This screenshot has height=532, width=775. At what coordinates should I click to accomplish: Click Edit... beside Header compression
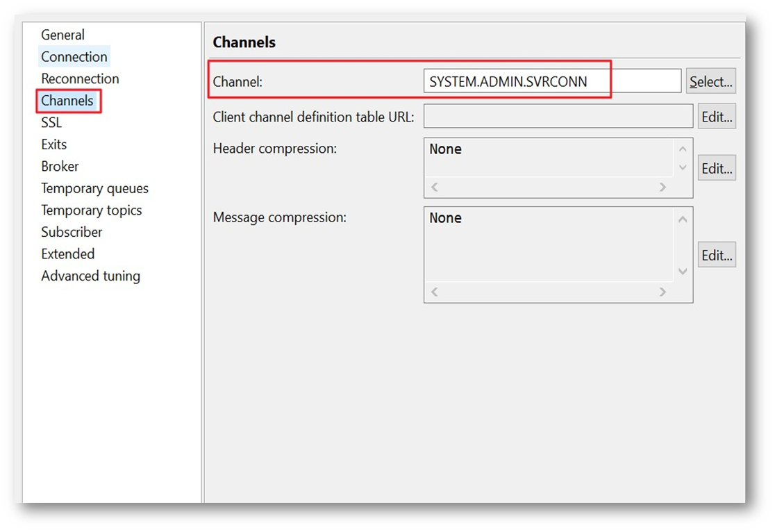[716, 168]
